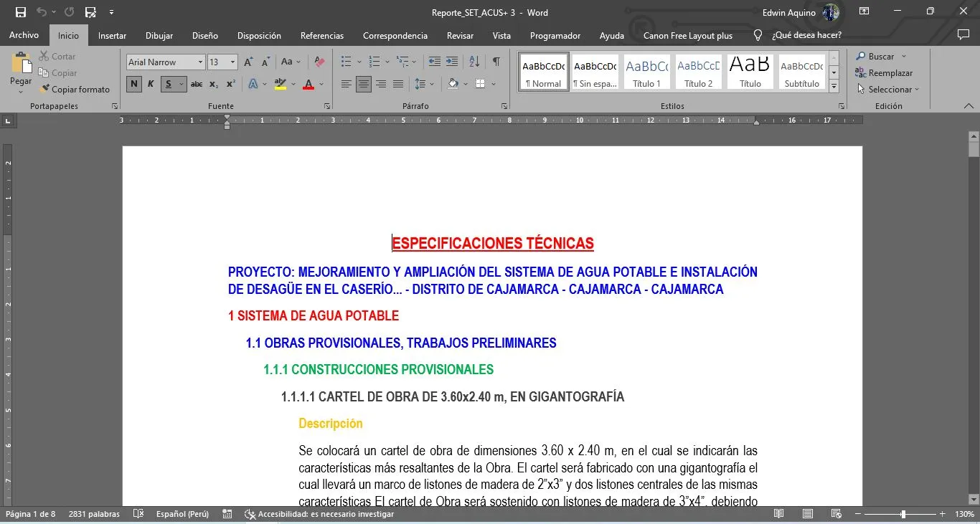Screen dimensions: 980x524
Task: Apply the Subtítulo style
Action: (x=802, y=72)
